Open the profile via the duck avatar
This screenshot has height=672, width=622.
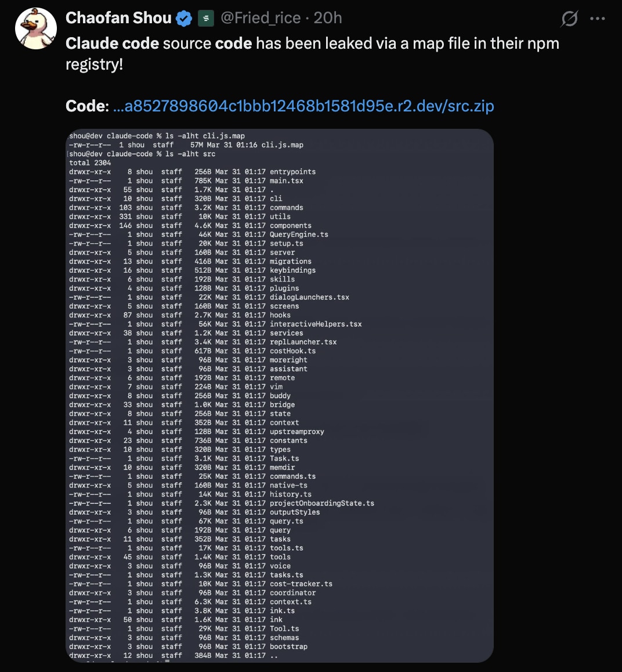(35, 26)
